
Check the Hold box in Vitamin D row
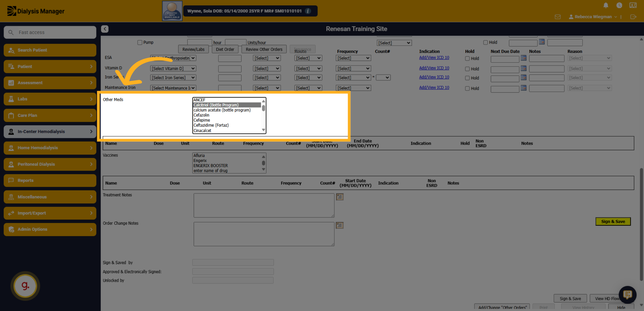click(x=467, y=69)
